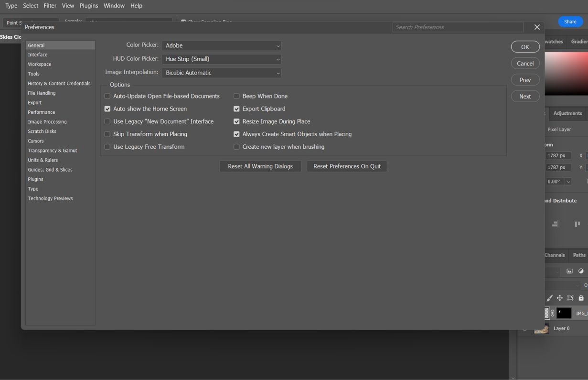Enable Beep When Done

click(x=236, y=96)
